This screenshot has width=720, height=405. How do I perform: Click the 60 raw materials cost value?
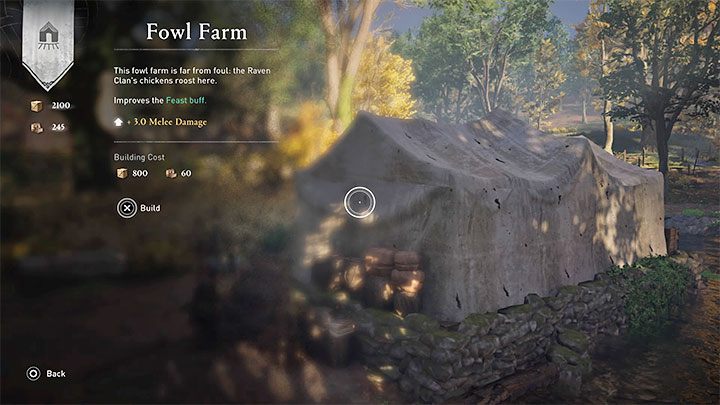point(186,173)
